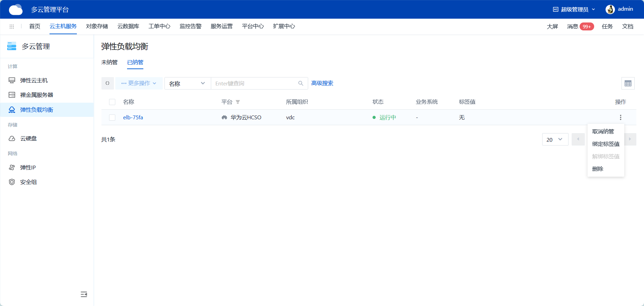
Task: Click the Huawei logo in elb-75fa row
Action: click(224, 118)
